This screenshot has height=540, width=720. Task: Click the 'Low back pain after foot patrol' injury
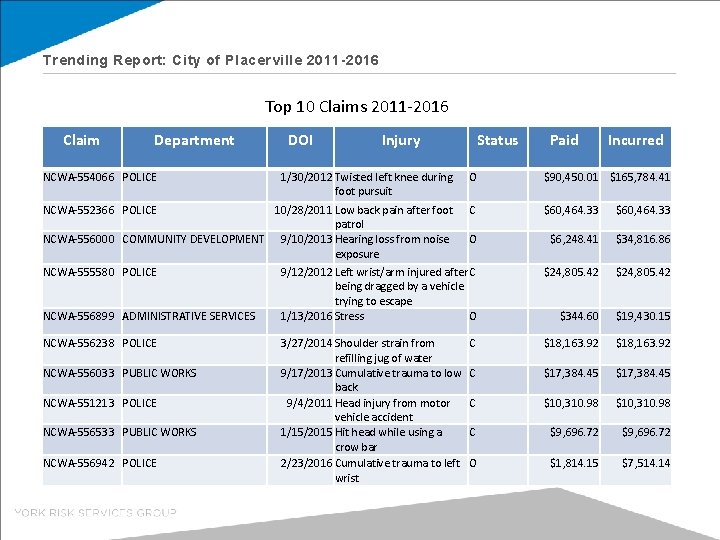pos(394,217)
